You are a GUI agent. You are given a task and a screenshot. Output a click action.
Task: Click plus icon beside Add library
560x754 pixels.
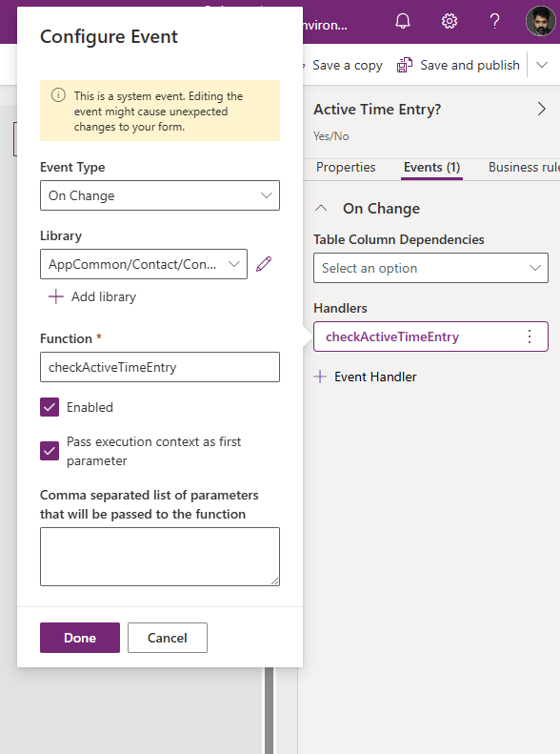55,296
